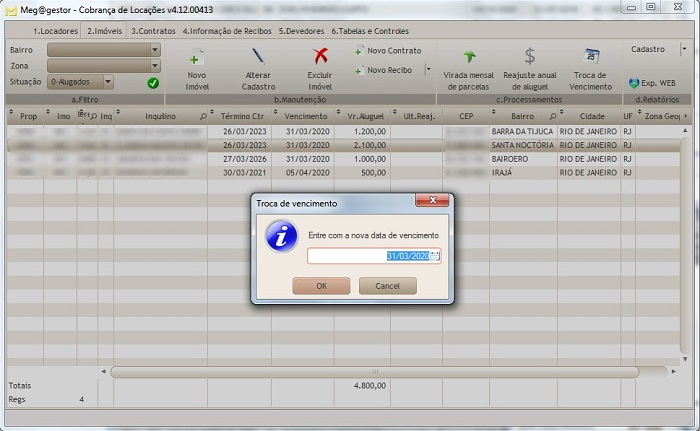The width and height of the screenshot is (700, 431).
Task: Click the vertical scrollbar down arrow
Action: click(685, 359)
